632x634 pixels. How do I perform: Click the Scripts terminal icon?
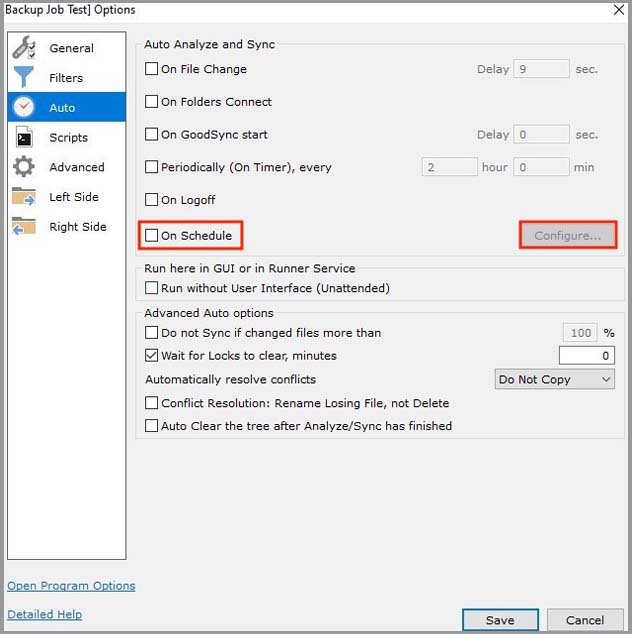click(24, 138)
